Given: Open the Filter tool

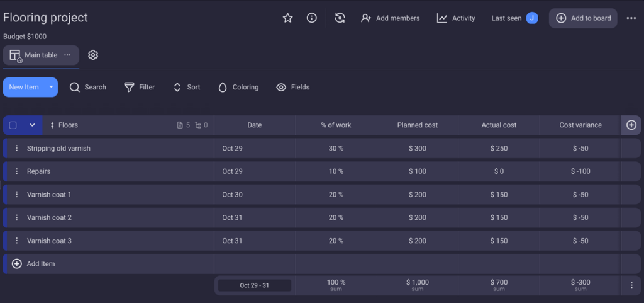Looking at the screenshot, I should 139,87.
